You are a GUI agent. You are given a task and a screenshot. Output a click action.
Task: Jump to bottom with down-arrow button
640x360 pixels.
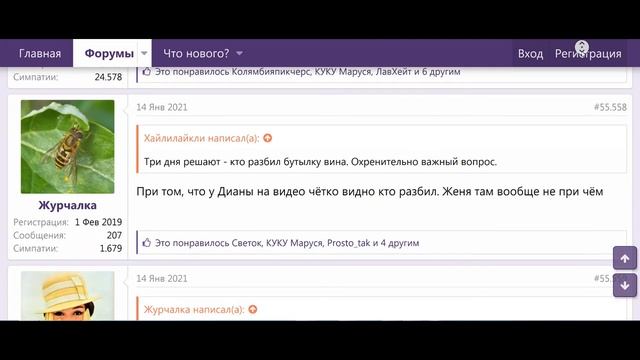coord(624,285)
